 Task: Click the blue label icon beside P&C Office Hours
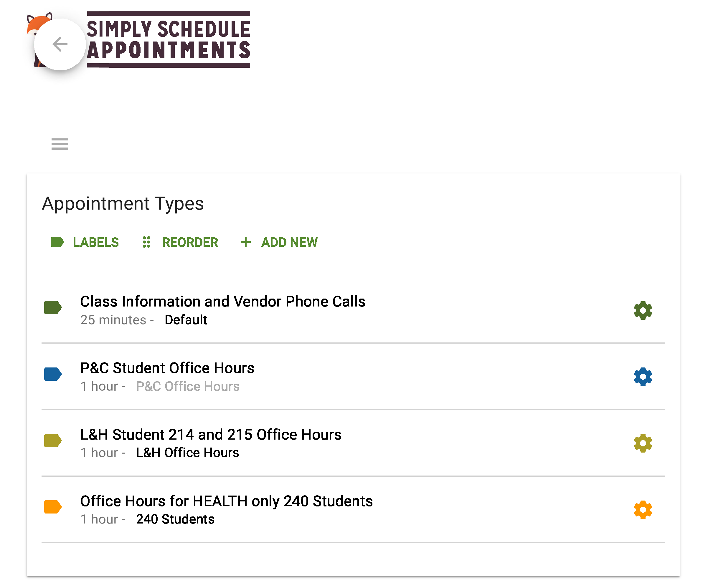(x=53, y=374)
